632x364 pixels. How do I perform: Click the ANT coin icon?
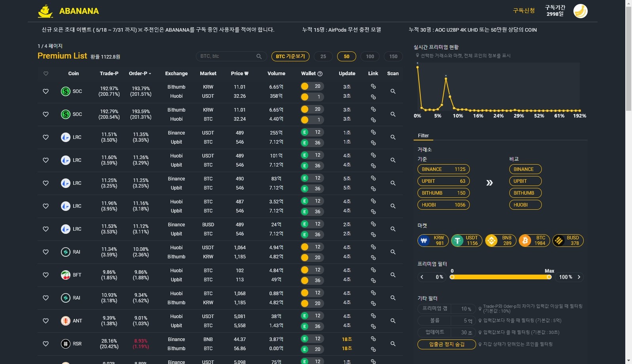click(66, 321)
